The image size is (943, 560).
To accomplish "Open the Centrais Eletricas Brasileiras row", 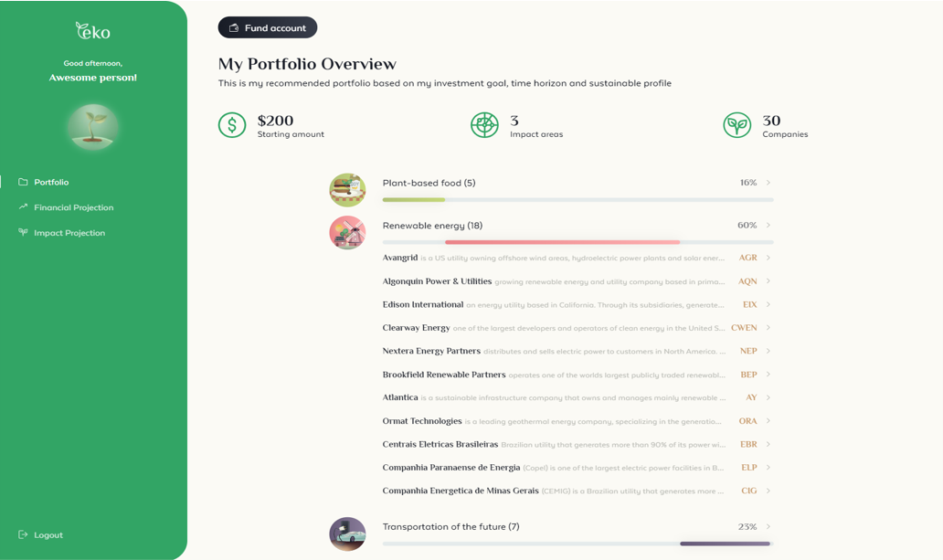I will click(x=577, y=444).
